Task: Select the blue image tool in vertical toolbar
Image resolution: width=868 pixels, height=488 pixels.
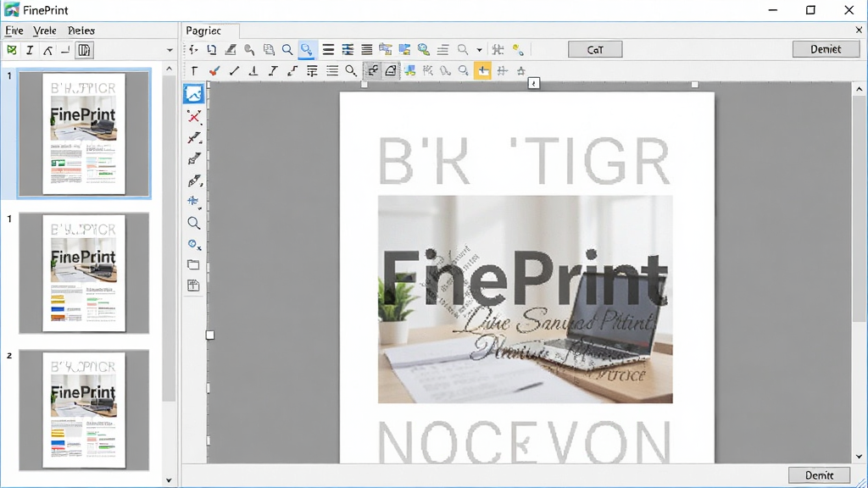Action: (x=194, y=95)
